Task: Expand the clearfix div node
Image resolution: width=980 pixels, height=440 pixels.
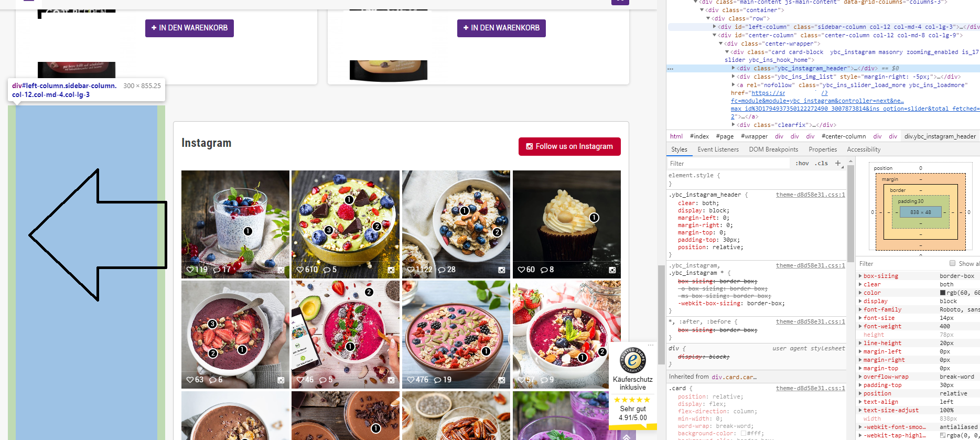Action: [733, 125]
